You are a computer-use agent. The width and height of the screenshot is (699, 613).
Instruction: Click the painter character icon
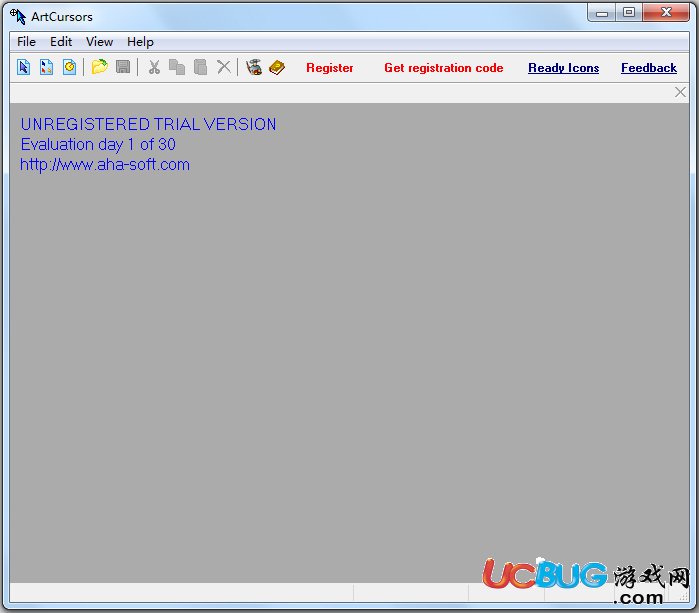pyautogui.click(x=254, y=67)
